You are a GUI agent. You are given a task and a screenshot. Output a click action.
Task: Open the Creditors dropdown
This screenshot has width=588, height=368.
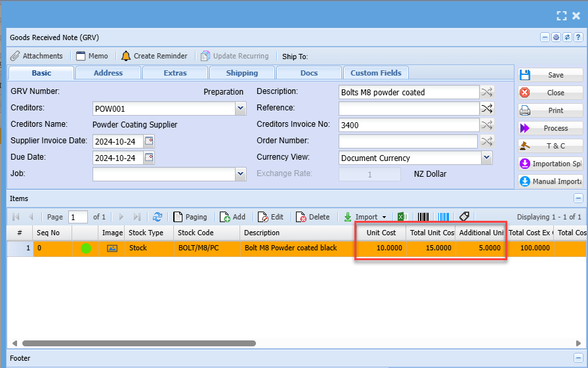click(x=241, y=108)
